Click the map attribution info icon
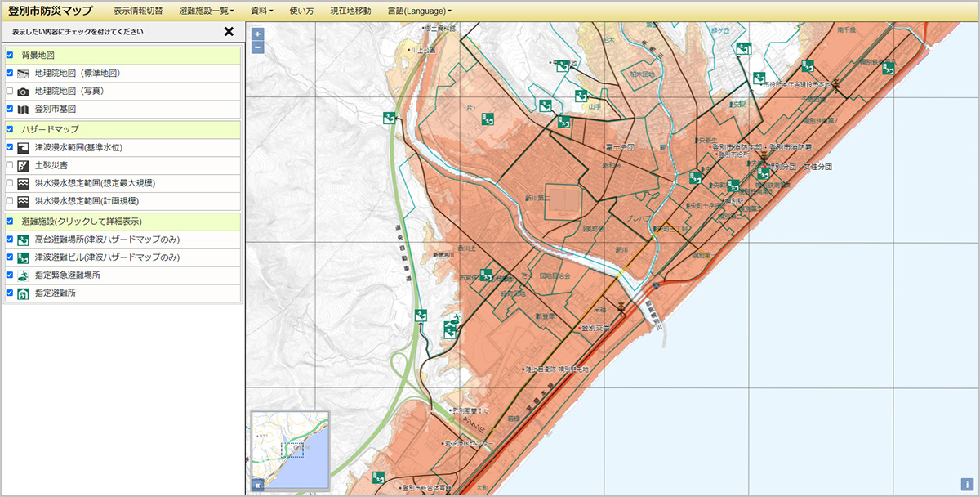This screenshot has height=497, width=980. tap(965, 485)
